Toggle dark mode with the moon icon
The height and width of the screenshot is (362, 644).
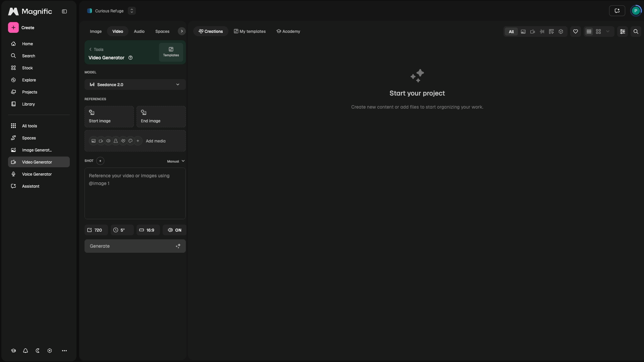pos(38,351)
